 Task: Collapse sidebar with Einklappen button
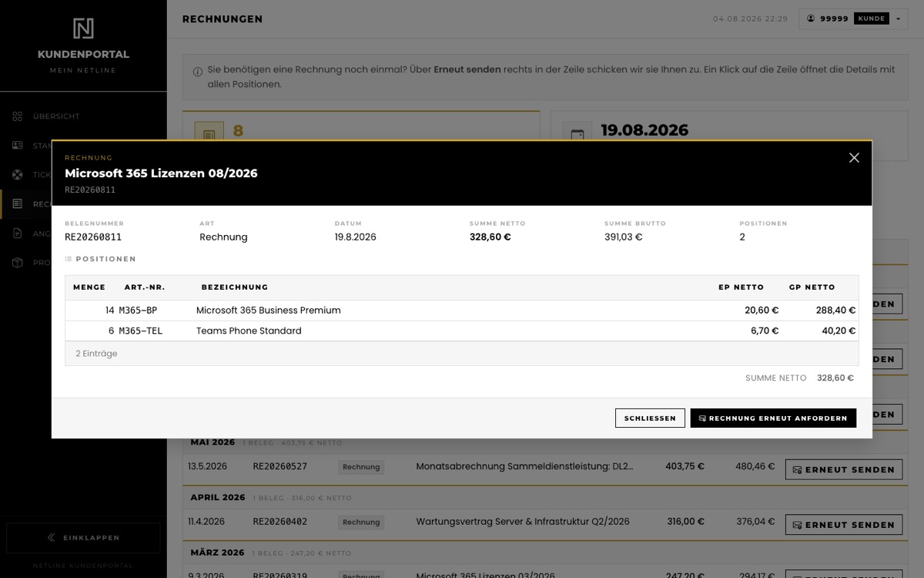click(x=83, y=538)
